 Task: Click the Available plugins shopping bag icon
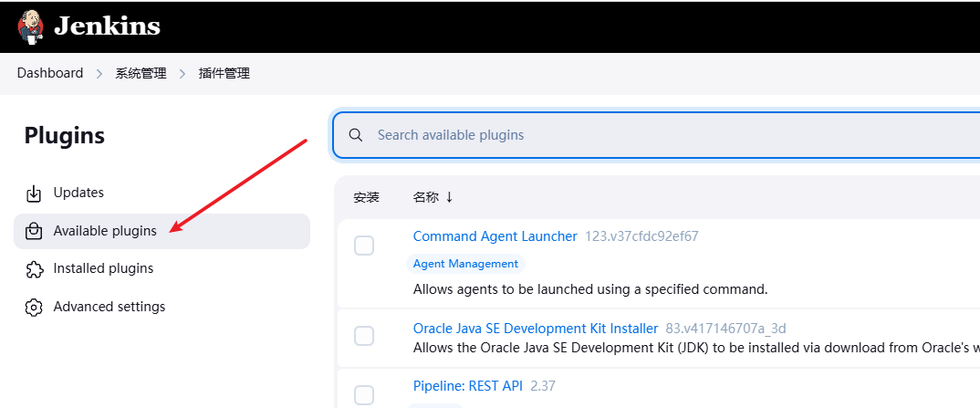tap(34, 231)
